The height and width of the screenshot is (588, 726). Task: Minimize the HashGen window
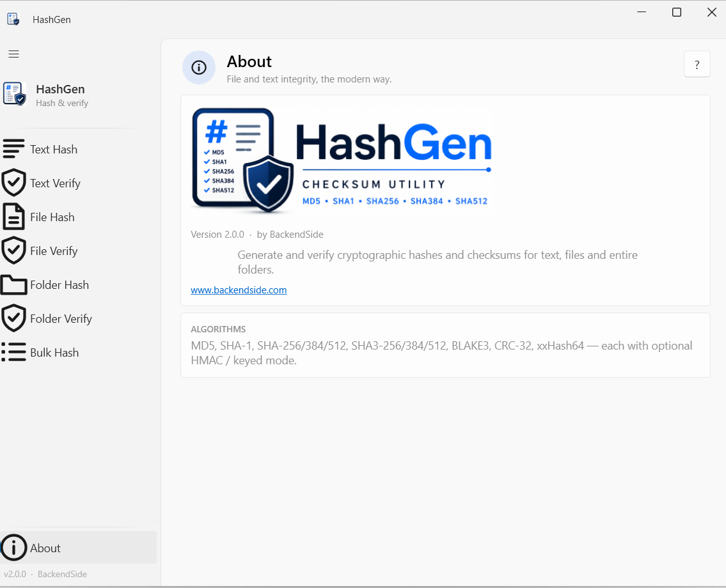(x=642, y=13)
